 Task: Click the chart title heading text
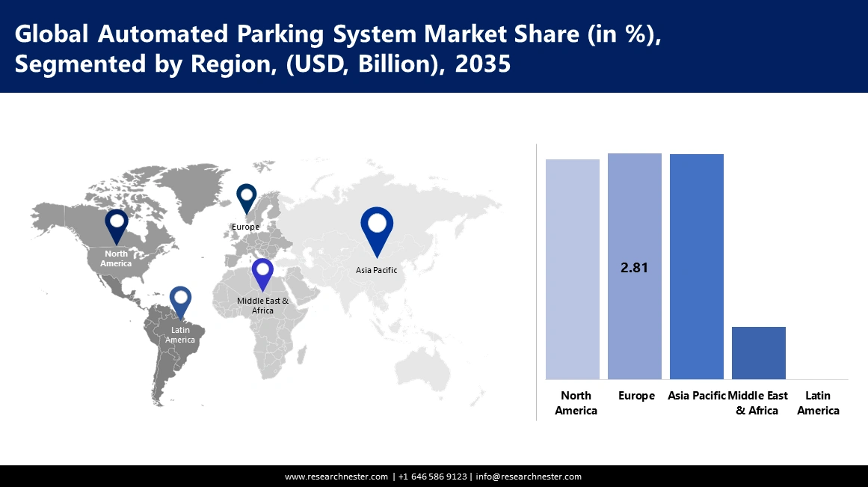(x=338, y=49)
